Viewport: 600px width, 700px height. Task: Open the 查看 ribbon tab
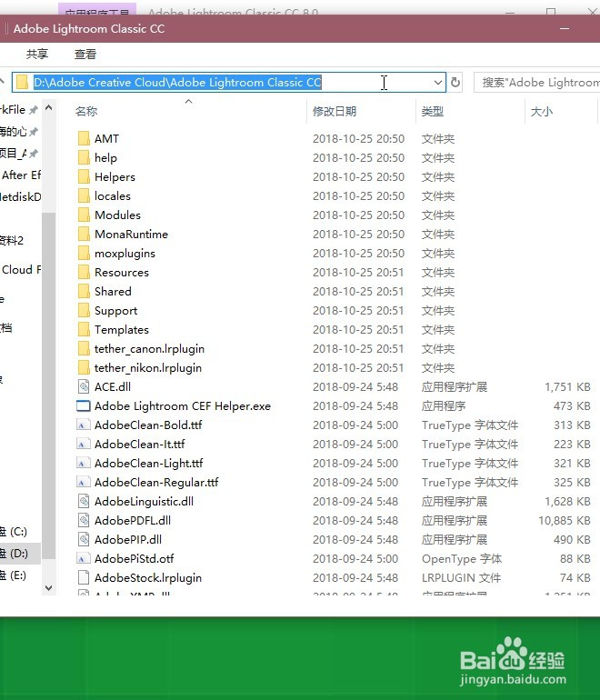tap(85, 54)
